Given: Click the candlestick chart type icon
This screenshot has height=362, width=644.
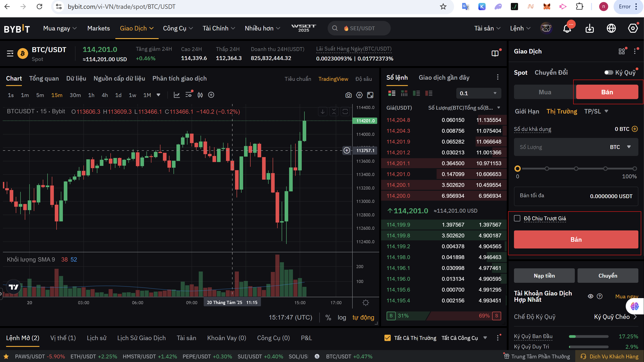Looking at the screenshot, I should pos(200,95).
